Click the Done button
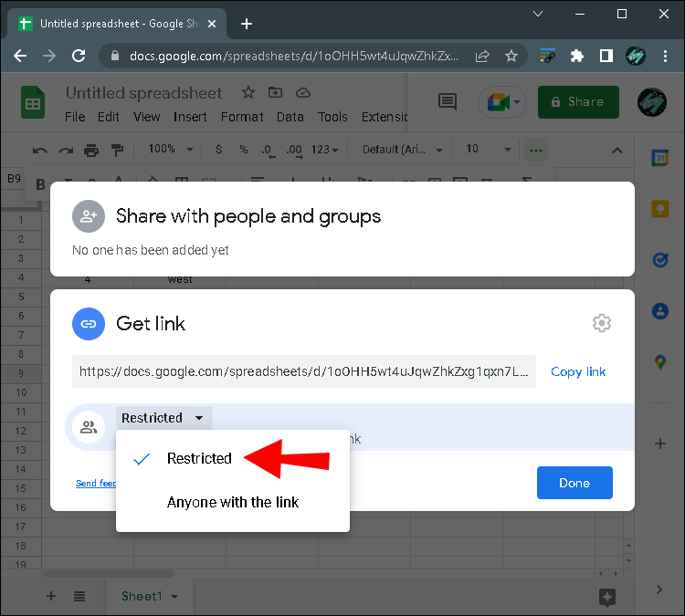The width and height of the screenshot is (685, 616). (574, 483)
